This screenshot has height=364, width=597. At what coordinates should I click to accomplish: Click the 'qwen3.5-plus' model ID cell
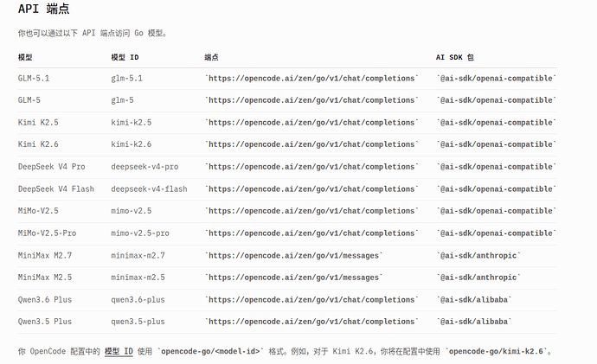click(x=138, y=322)
